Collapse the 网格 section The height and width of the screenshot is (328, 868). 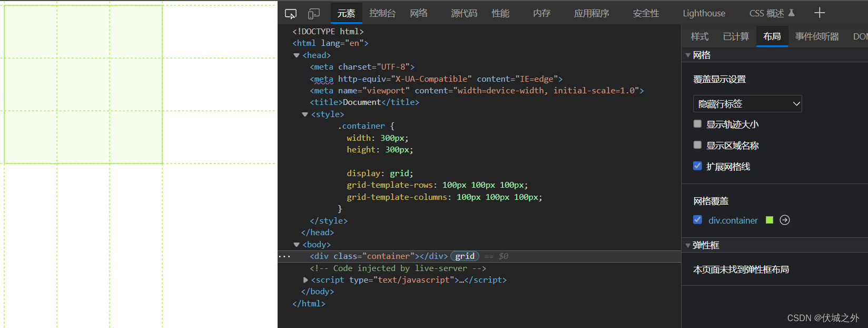[x=688, y=55]
